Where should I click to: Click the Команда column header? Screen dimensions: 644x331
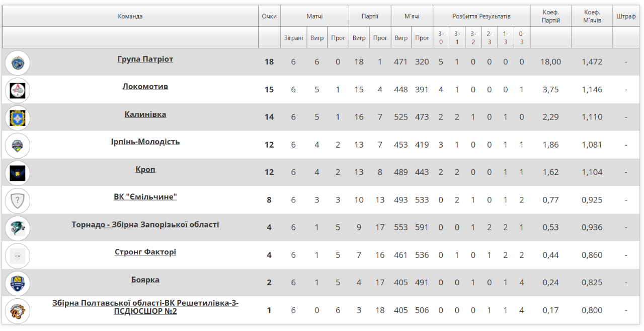[130, 16]
